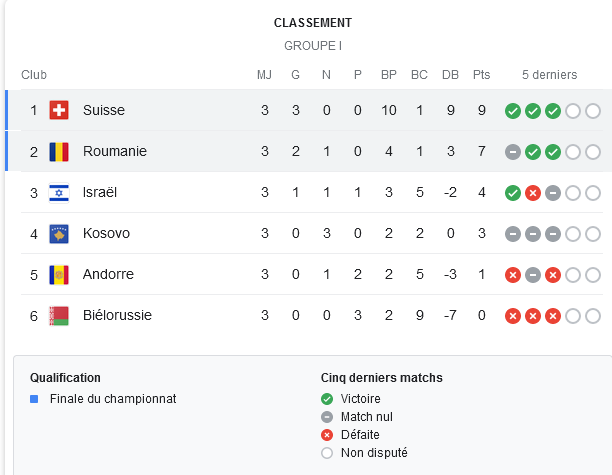Open the Kosovo team name
Image resolution: width=612 pixels, height=475 pixels.
pyautogui.click(x=106, y=233)
